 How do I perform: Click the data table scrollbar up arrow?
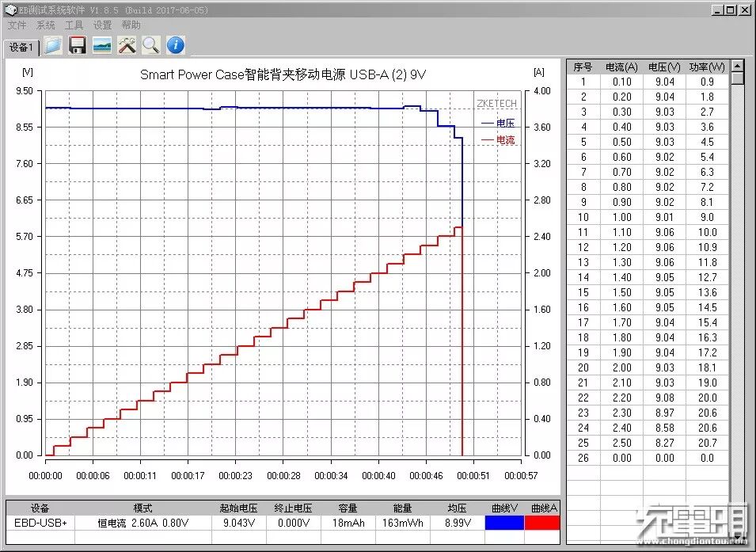[737, 65]
